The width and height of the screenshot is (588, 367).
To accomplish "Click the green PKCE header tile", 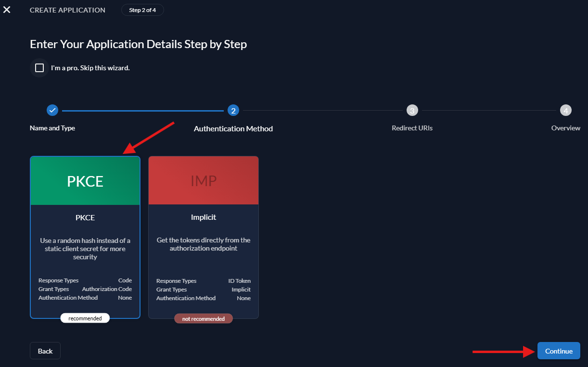I will point(85,180).
